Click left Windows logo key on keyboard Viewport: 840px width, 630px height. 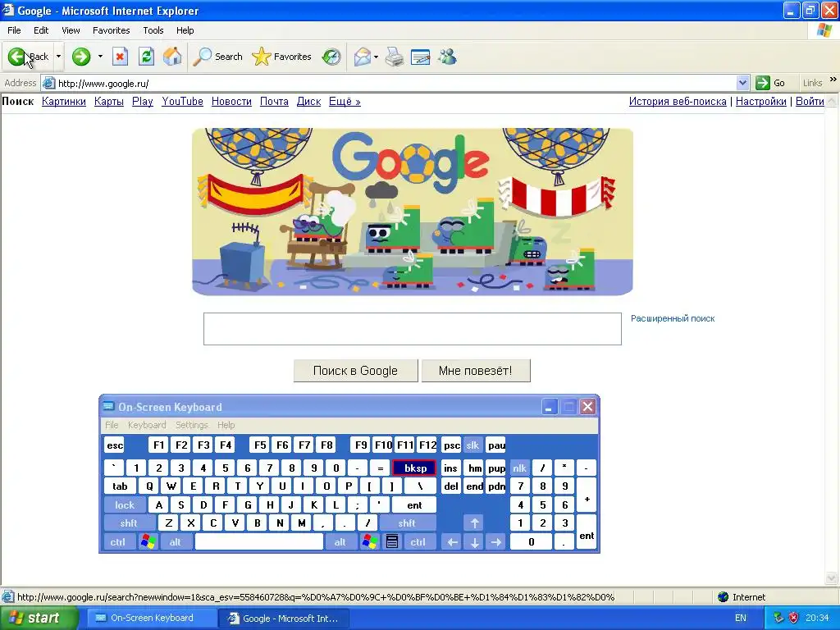tap(148, 541)
